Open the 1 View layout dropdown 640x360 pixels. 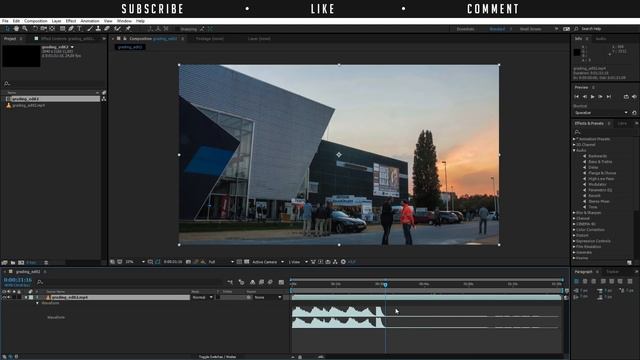(x=298, y=262)
